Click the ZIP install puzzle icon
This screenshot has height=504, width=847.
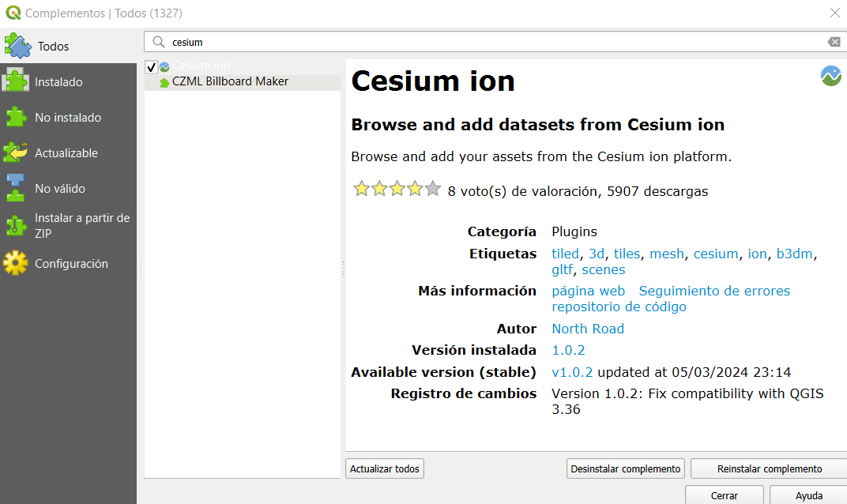(x=16, y=226)
